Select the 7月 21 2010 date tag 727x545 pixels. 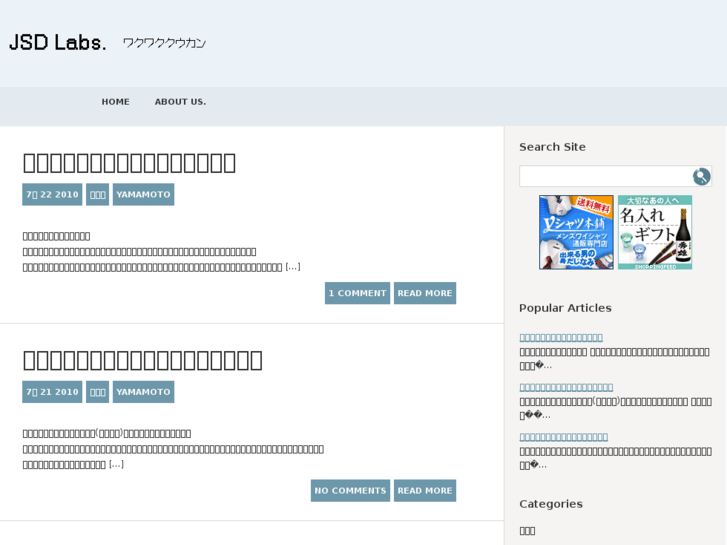click(x=52, y=392)
